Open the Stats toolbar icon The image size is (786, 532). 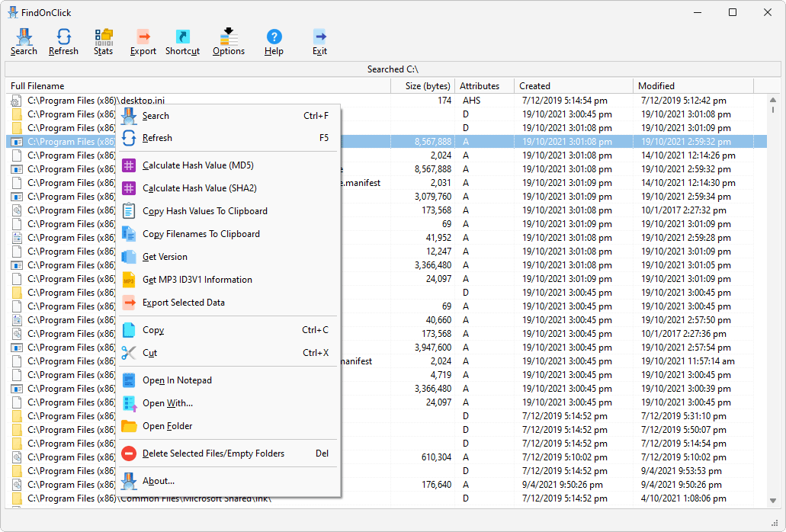(103, 37)
